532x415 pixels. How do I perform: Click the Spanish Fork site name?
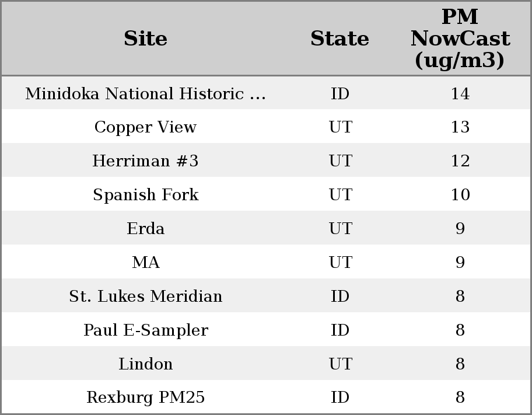(145, 195)
